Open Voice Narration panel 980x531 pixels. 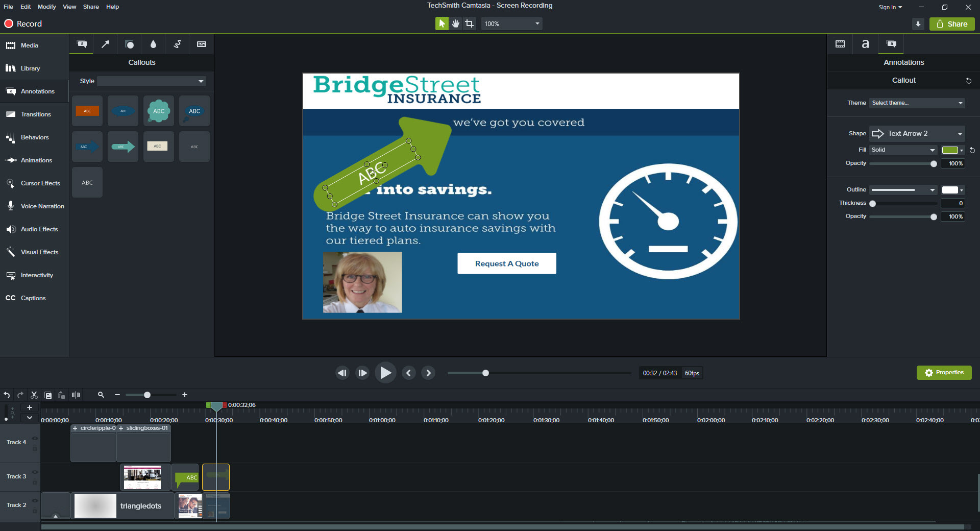(x=34, y=206)
